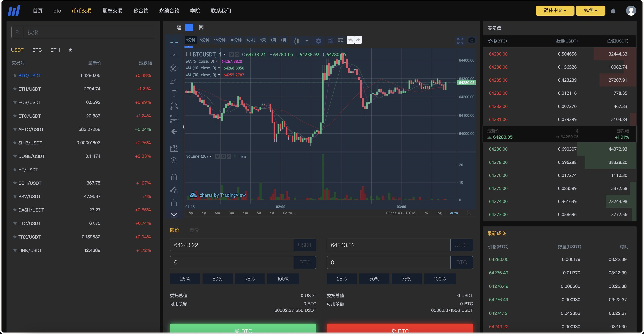Click the green 买 BTC buy button
This screenshot has width=644, height=334.
click(x=243, y=330)
